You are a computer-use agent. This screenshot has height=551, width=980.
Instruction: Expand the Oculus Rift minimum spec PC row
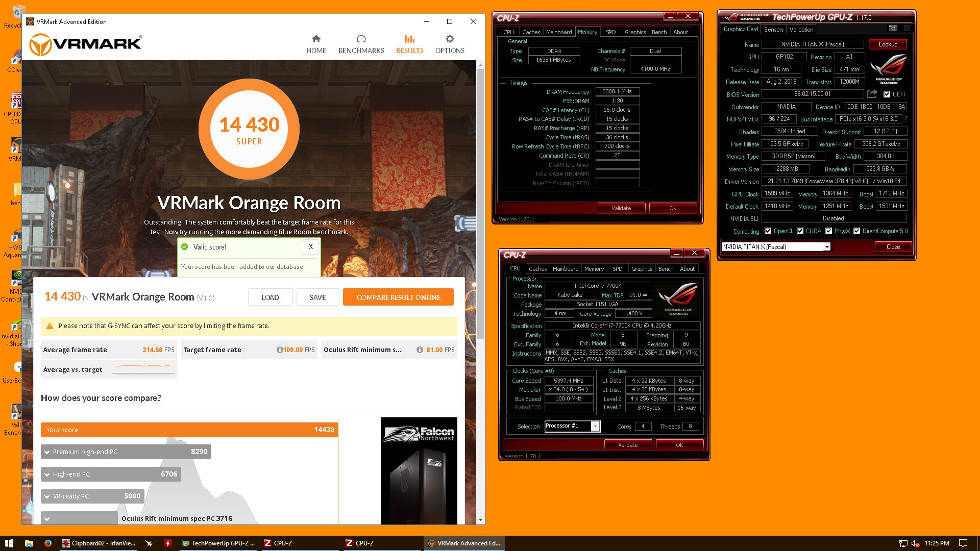coord(79,518)
